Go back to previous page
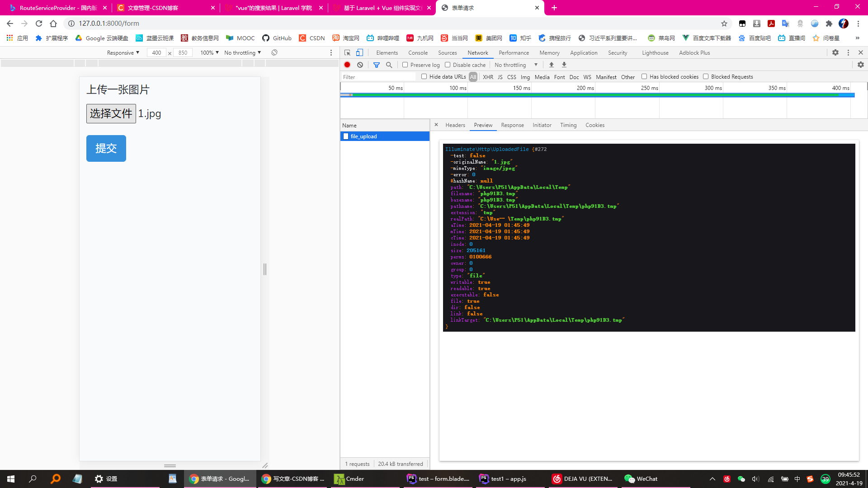Screen dimensions: 868x488 point(10,23)
